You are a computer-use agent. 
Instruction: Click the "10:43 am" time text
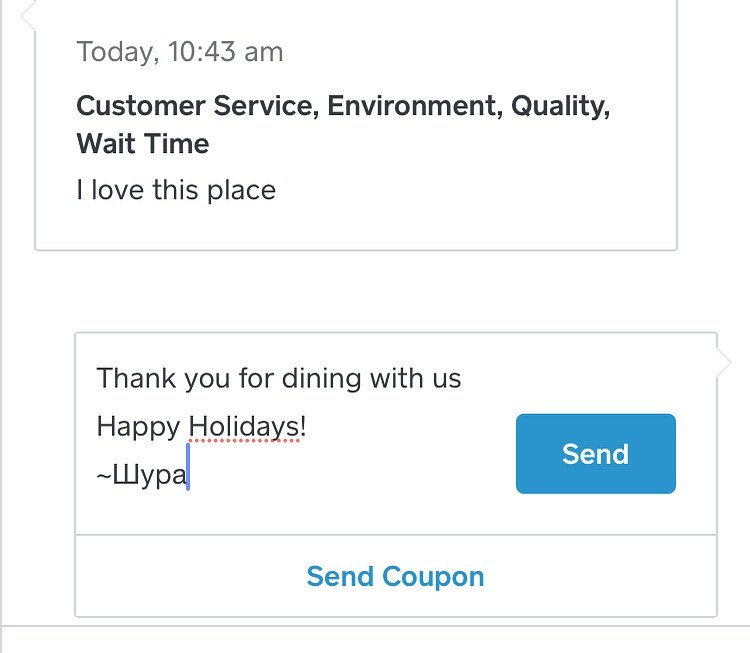tap(225, 52)
